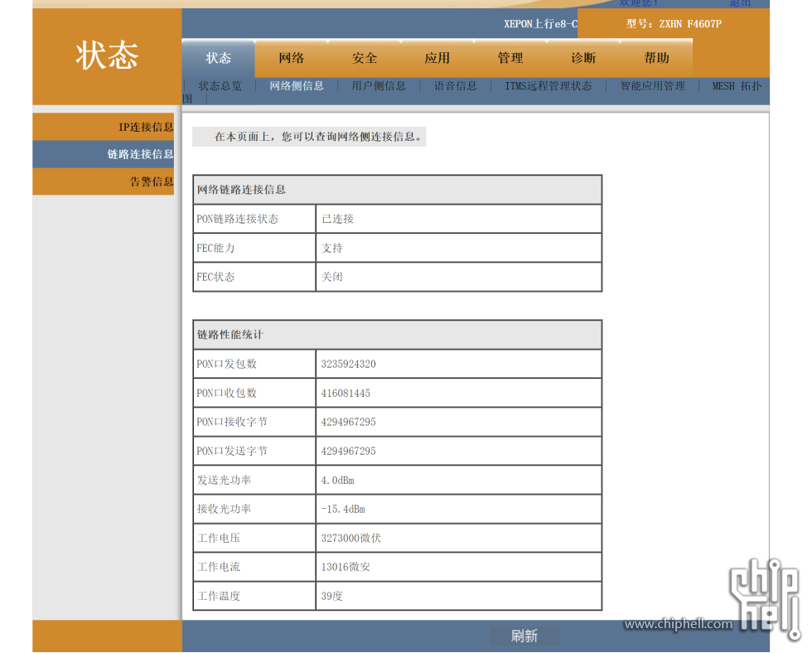Image resolution: width=812 pixels, height=653 pixels.
Task: Click the PON链路连接状态 row label
Action: [x=237, y=219]
